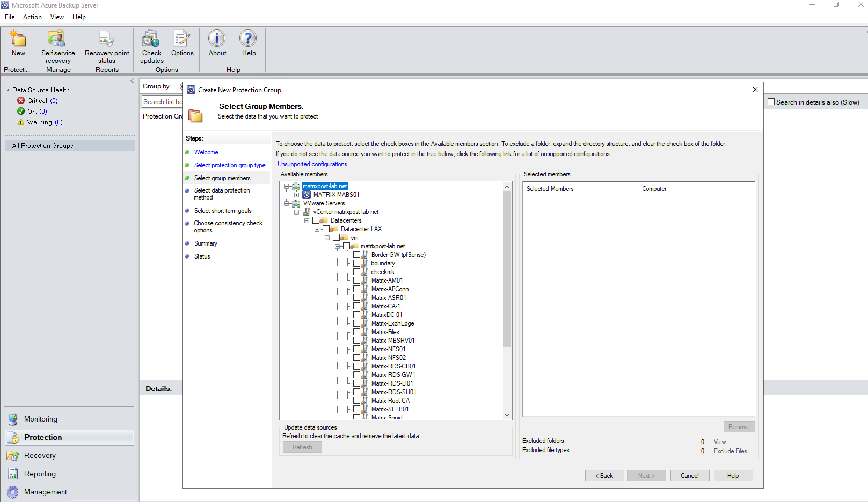This screenshot has width=868, height=502.
Task: Click the New protection group icon
Action: click(18, 39)
